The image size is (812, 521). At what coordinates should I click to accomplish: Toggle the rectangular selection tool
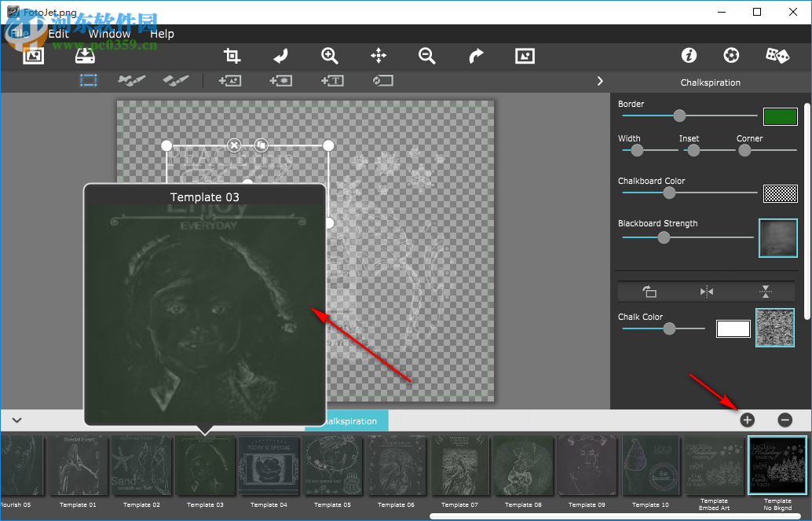88,80
